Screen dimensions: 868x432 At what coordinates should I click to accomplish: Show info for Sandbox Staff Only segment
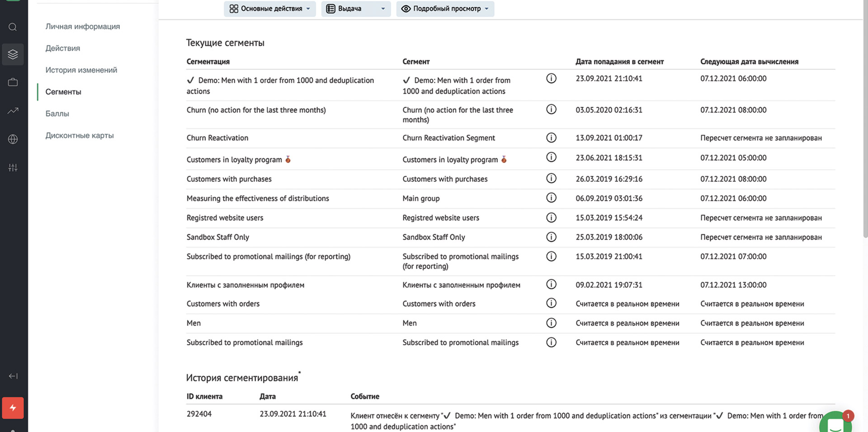coord(551,237)
